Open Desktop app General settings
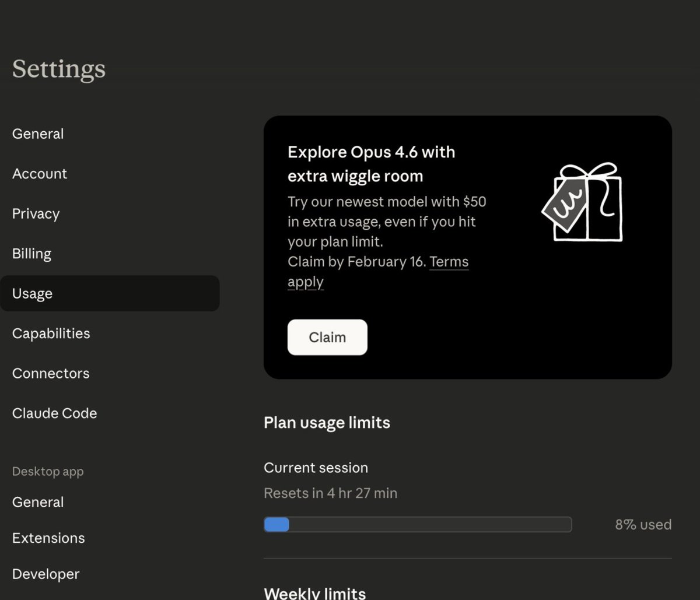The height and width of the screenshot is (600, 700). pyautogui.click(x=38, y=502)
